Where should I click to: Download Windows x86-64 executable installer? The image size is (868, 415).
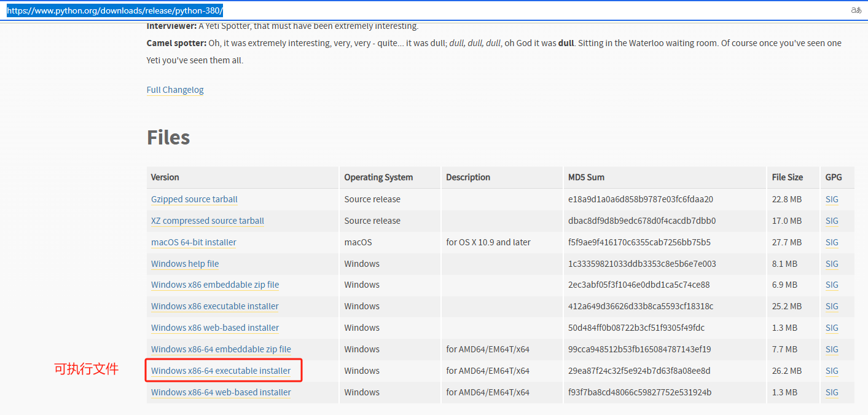(221, 371)
